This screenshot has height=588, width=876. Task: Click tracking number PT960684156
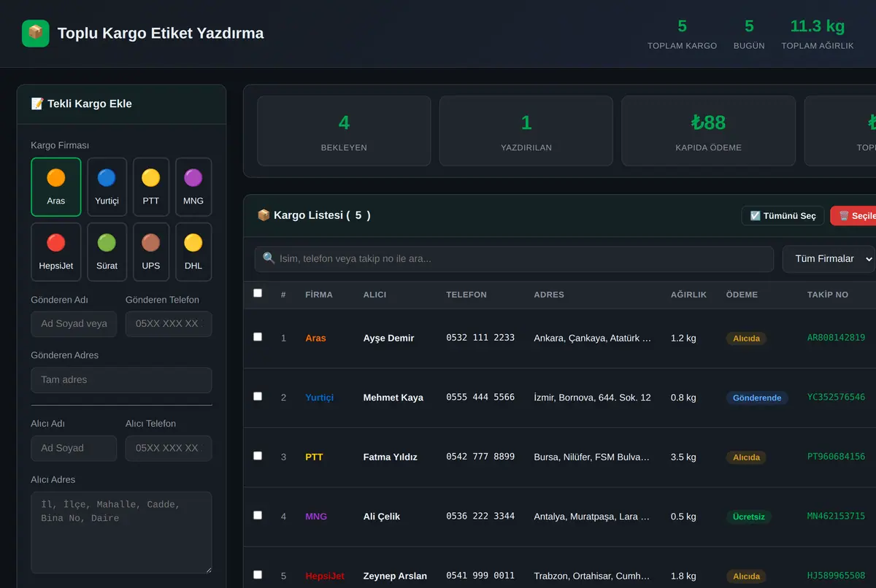[836, 457]
